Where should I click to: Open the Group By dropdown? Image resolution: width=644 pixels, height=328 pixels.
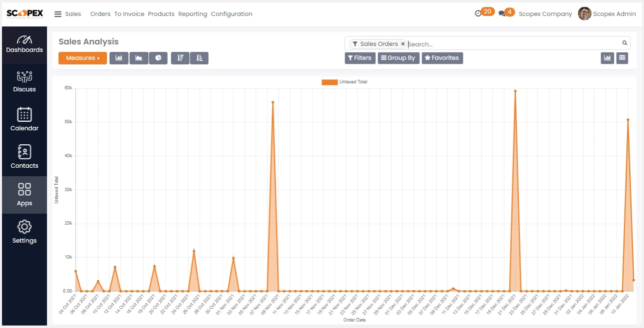(398, 58)
